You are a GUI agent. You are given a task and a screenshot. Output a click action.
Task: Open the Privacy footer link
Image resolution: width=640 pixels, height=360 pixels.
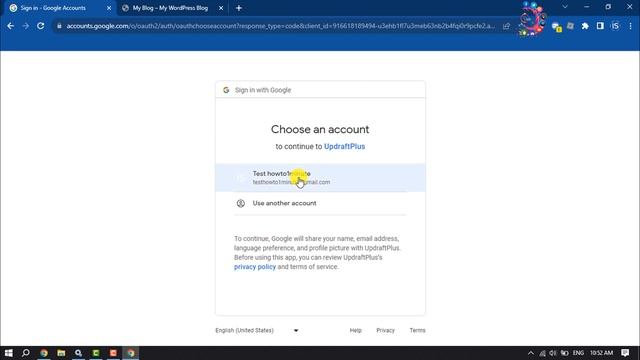(x=385, y=330)
